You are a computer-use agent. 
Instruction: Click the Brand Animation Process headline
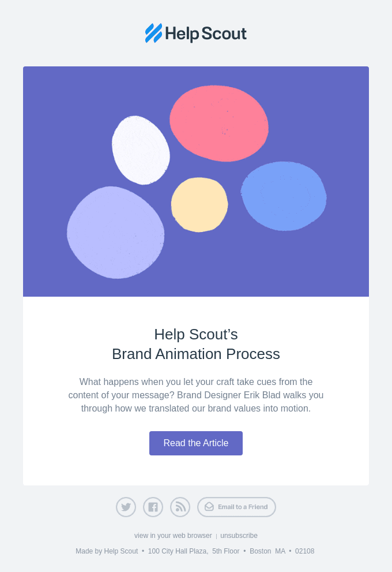(x=196, y=354)
